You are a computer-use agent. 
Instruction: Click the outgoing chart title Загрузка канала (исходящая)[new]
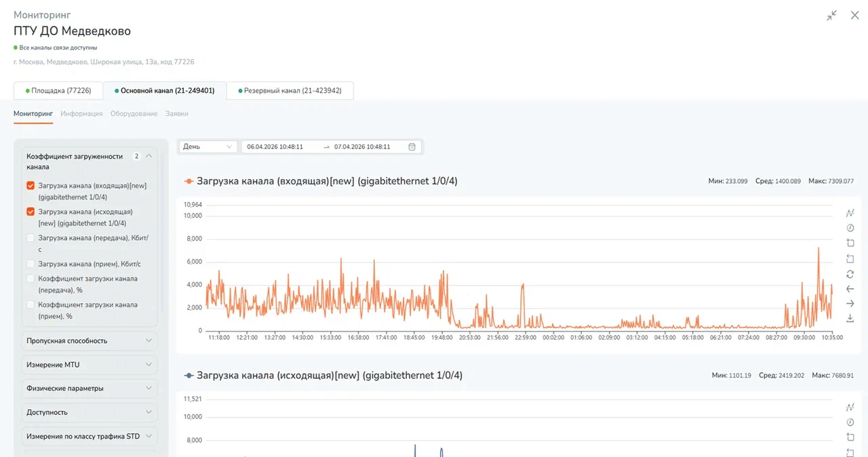(330, 375)
